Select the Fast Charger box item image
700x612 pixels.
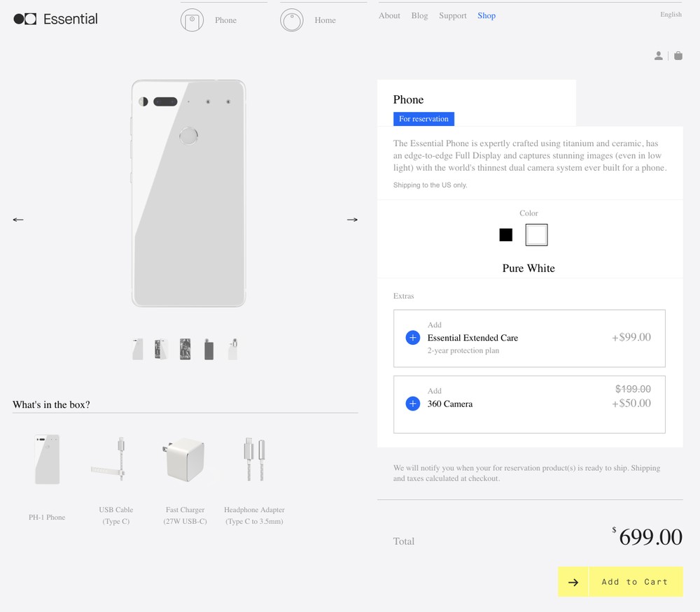183,459
